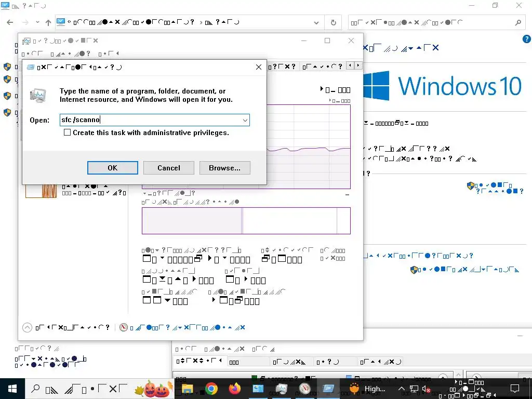Open the notification center icon
The height and width of the screenshot is (399, 532).
[x=515, y=389]
